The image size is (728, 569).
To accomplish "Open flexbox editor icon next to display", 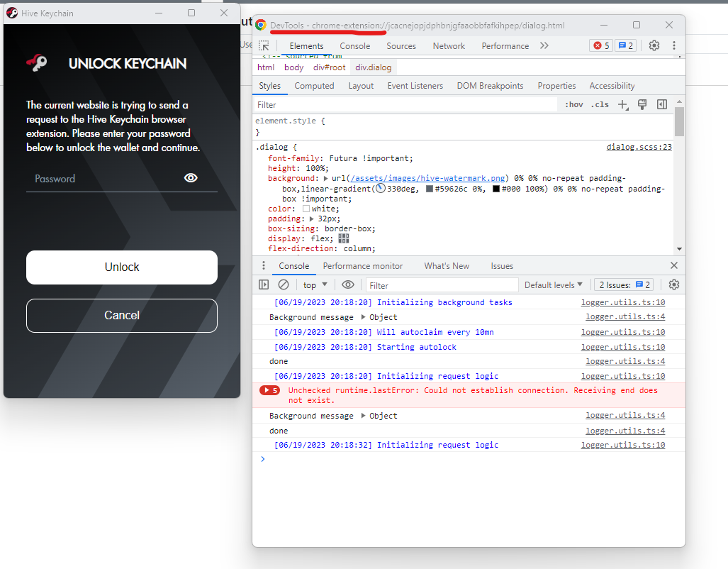I will click(344, 238).
